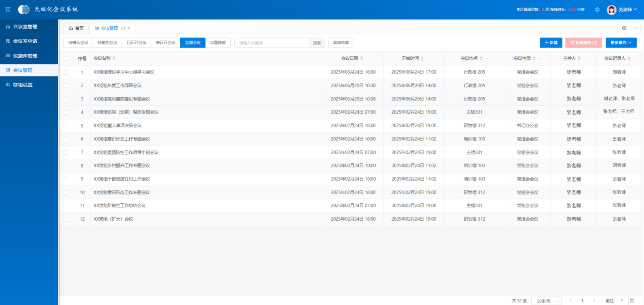The width and height of the screenshot is (644, 305).
Task: Check the row for XX党组疫情防控工作领导小组会议
Action: coord(66,152)
